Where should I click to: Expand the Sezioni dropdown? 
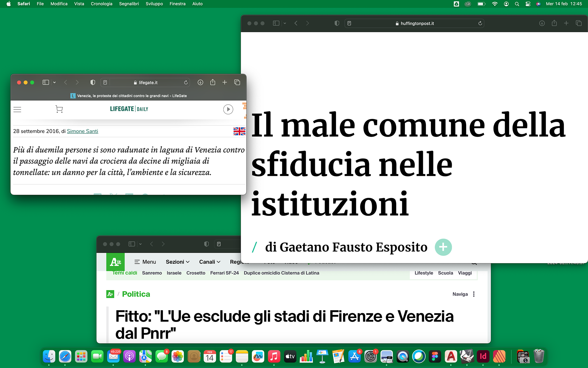point(178,262)
